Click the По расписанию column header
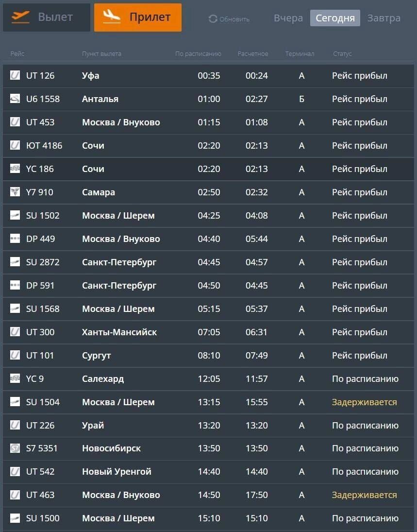Viewport: 417px width, 532px height. (x=198, y=53)
